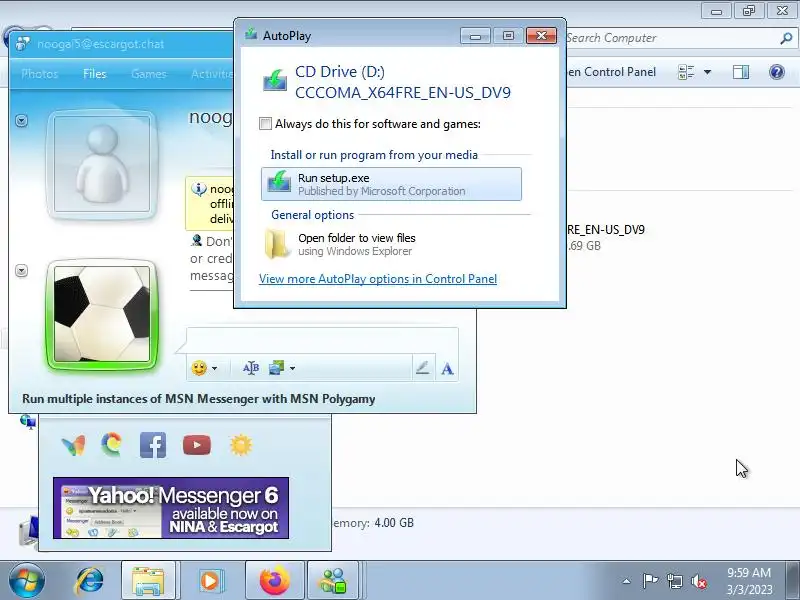800x600 pixels.
Task: Open the Photos tab in Messenger window
Action: tap(39, 74)
